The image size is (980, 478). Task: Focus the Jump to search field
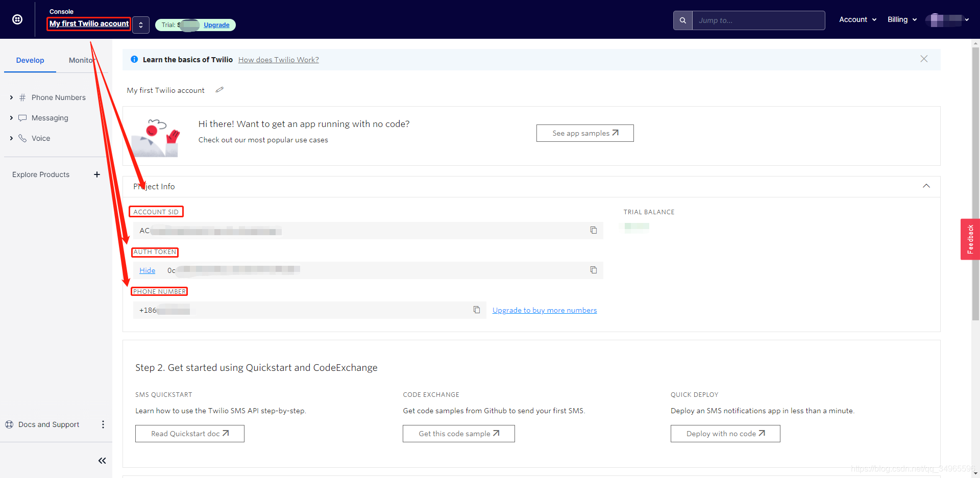click(x=758, y=20)
